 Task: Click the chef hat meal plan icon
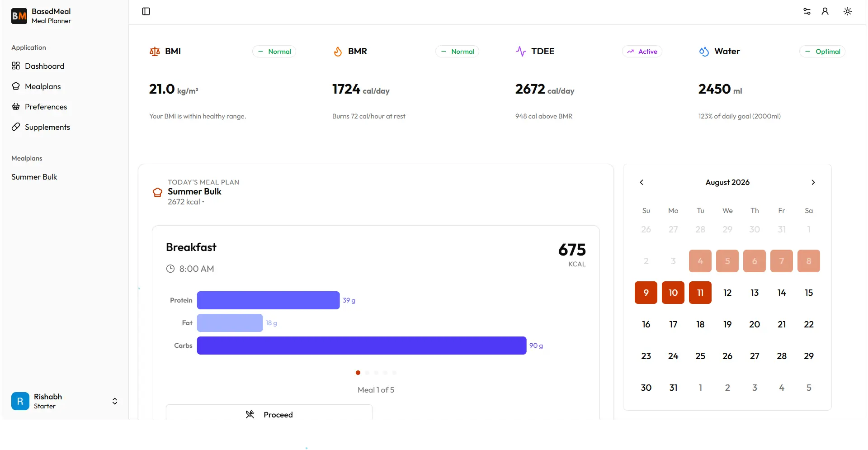click(x=157, y=192)
